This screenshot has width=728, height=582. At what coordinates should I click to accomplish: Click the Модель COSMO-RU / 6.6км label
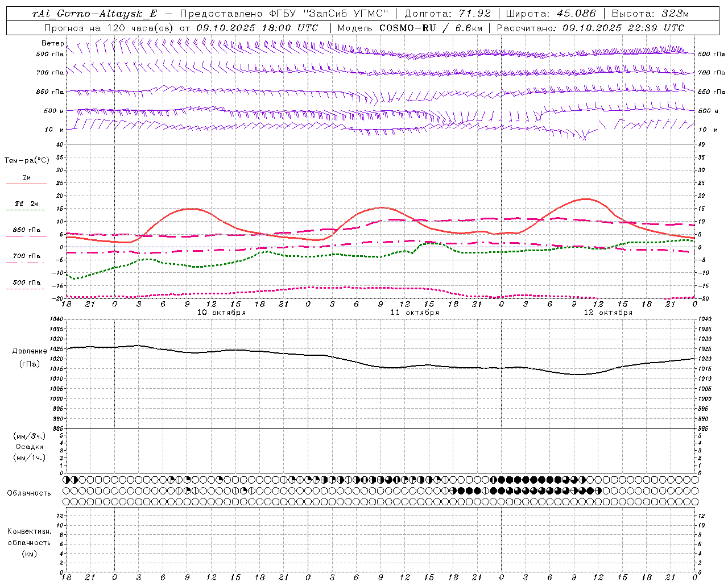click(x=409, y=28)
